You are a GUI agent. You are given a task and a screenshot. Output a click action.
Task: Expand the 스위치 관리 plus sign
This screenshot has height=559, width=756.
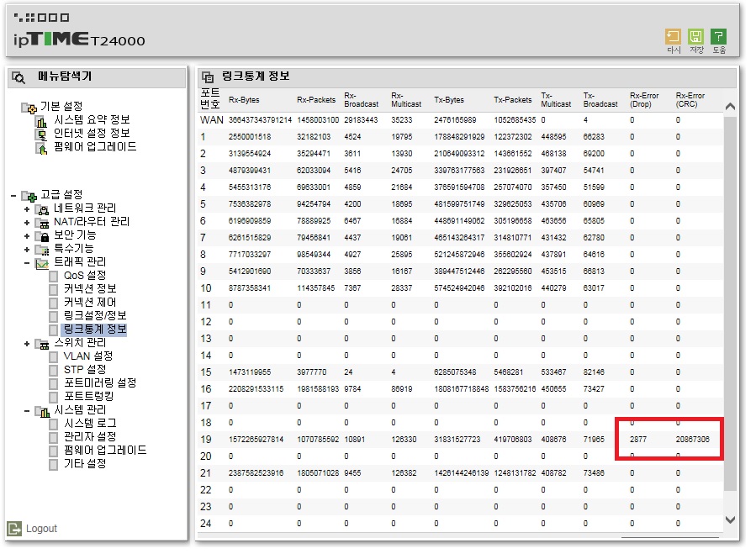point(27,344)
